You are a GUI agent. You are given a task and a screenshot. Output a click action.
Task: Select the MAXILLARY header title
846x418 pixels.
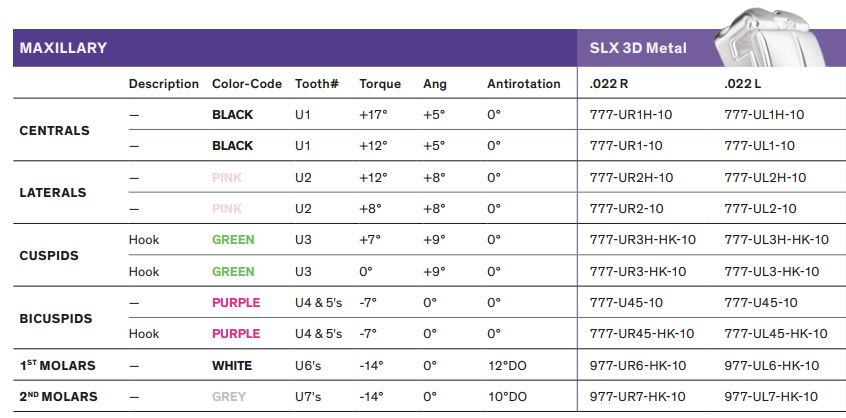(x=63, y=48)
